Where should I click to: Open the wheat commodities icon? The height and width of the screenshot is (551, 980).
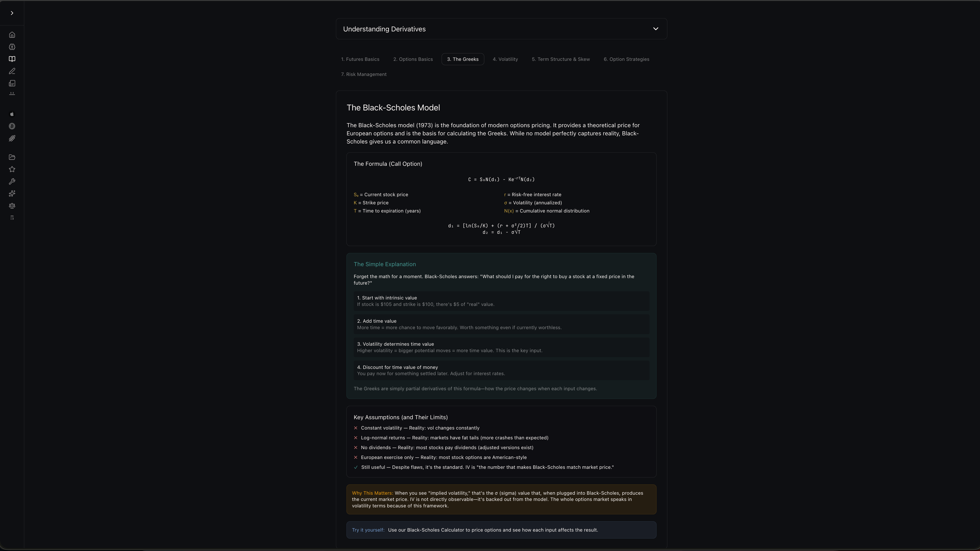point(12,138)
